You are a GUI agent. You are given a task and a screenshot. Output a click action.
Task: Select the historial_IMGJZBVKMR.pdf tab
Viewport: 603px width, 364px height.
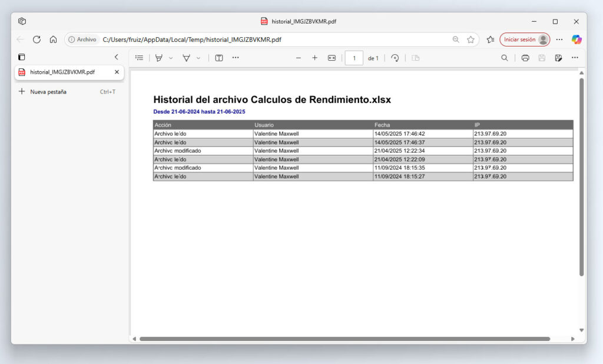click(62, 72)
